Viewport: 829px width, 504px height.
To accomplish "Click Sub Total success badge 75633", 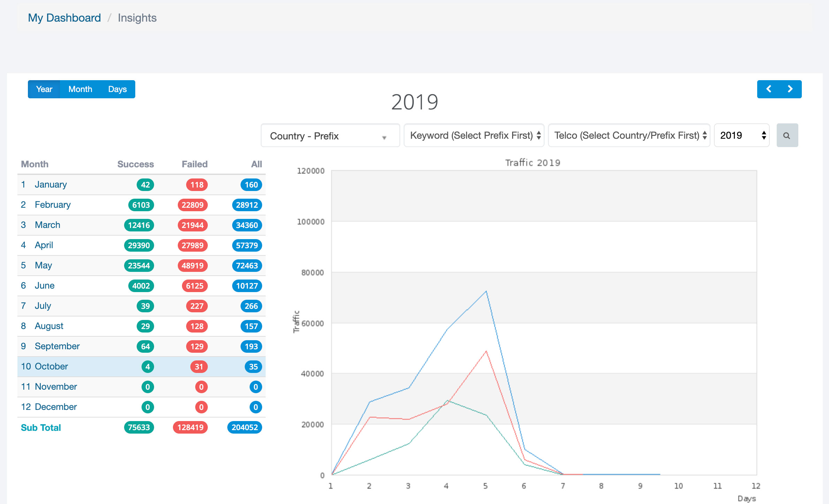I will pyautogui.click(x=139, y=427).
